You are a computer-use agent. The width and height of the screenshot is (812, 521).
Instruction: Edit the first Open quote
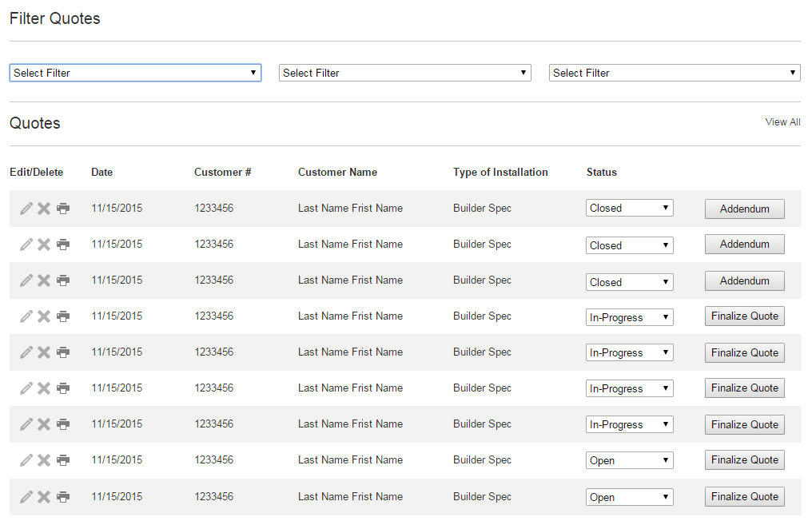click(x=26, y=460)
